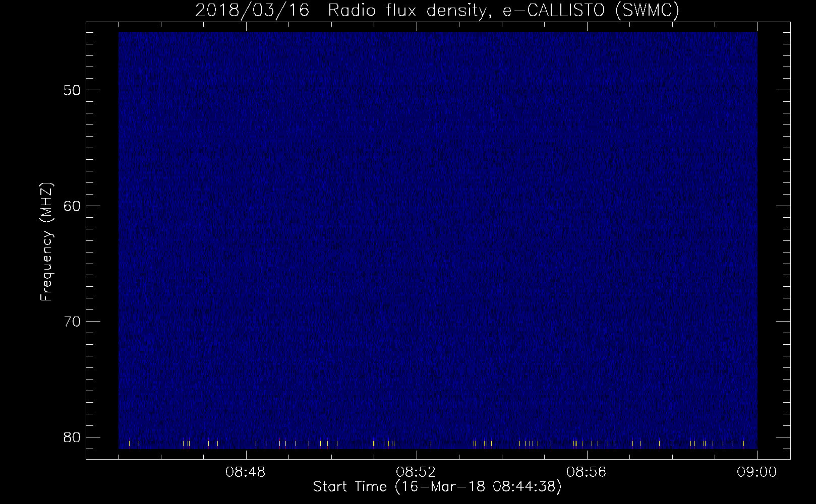Click the 60 MHz frequency tick label
Screen dimensions: 816x504
[72, 206]
